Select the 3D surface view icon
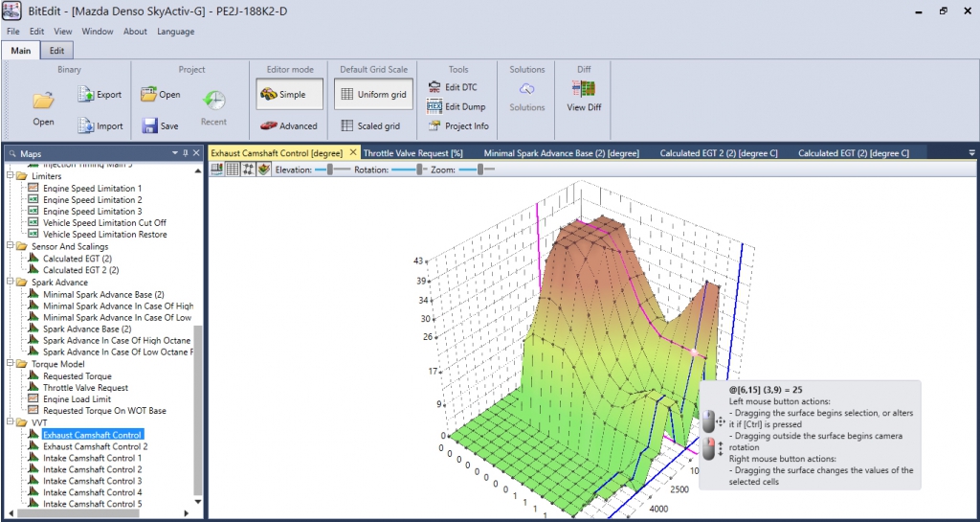The image size is (980, 522). [264, 170]
